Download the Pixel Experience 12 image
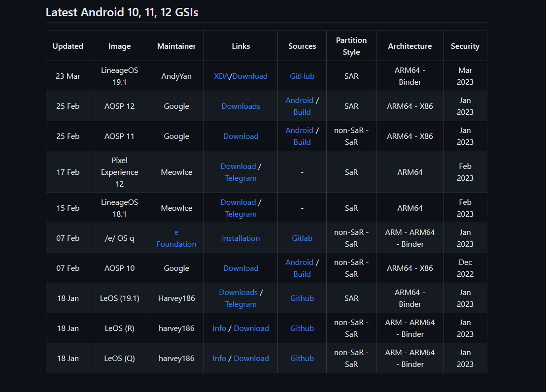The image size is (546, 392). pyautogui.click(x=238, y=166)
